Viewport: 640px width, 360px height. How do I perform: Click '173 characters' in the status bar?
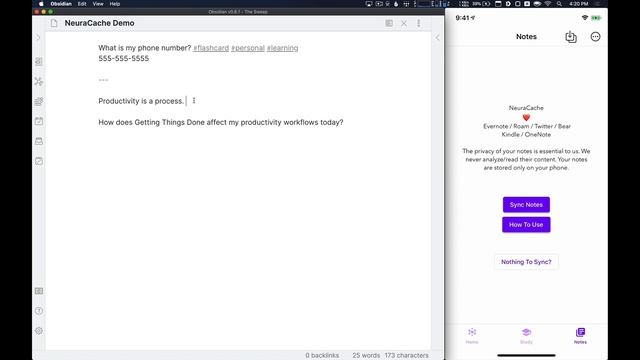point(407,355)
